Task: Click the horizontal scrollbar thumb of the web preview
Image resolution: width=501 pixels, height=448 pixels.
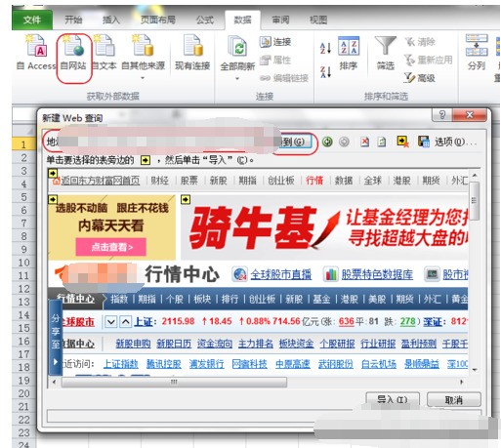Action: click(x=174, y=382)
